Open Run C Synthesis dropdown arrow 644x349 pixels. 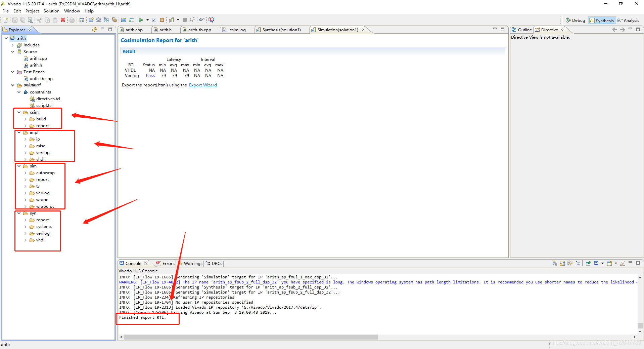(147, 20)
